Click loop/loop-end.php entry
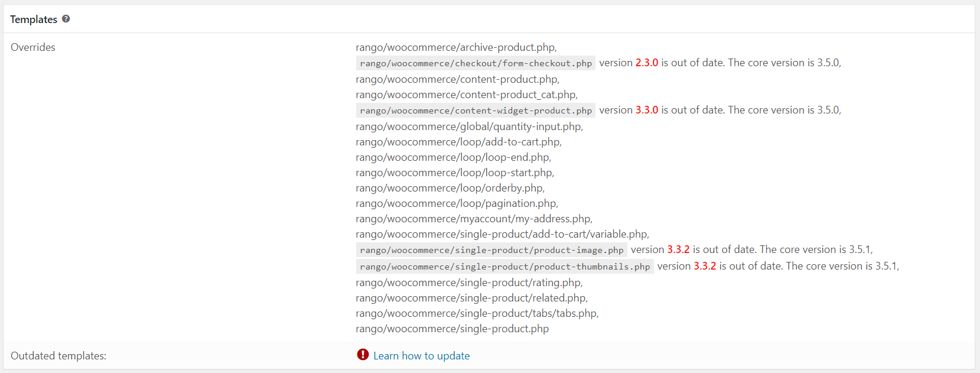 click(453, 157)
